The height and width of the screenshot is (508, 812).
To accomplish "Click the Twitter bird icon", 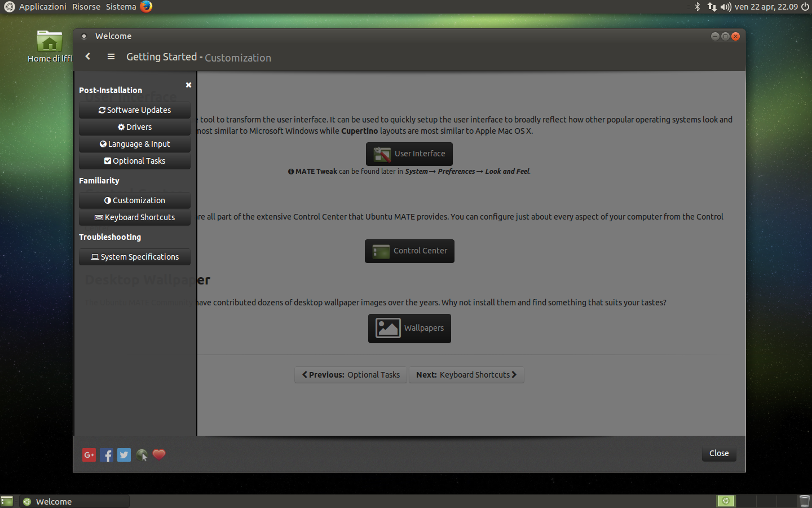I will coord(124,455).
